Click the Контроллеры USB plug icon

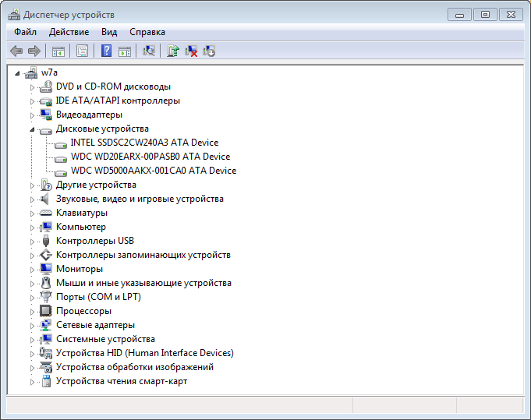[x=46, y=241]
